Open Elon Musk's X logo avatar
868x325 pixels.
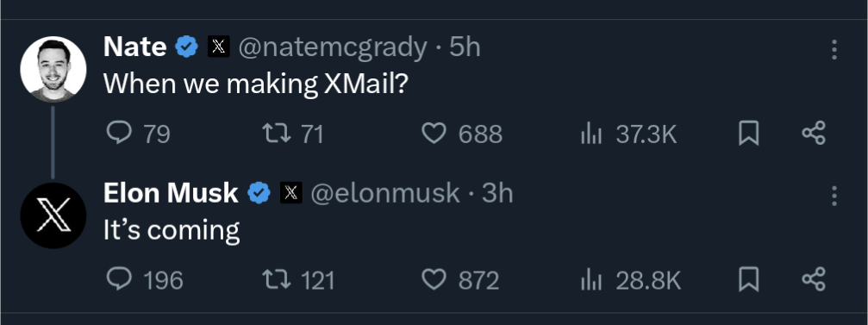[x=53, y=216]
